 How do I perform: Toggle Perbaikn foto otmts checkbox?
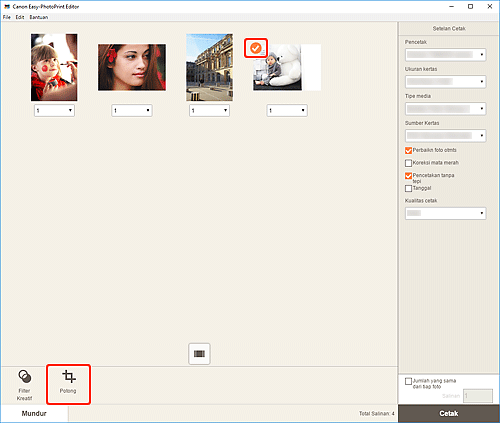coord(408,150)
